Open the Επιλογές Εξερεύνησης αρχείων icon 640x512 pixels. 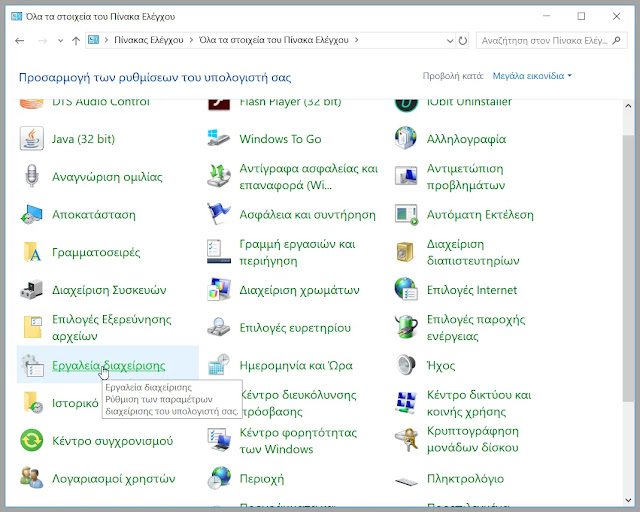coord(33,327)
